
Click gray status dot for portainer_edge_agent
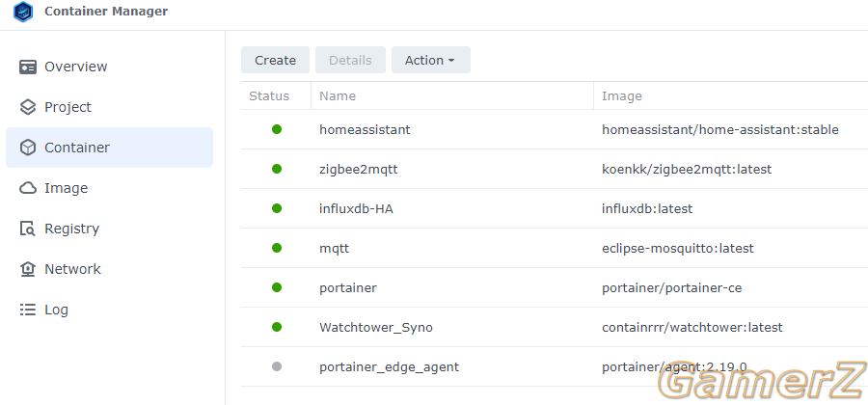pyautogui.click(x=277, y=366)
